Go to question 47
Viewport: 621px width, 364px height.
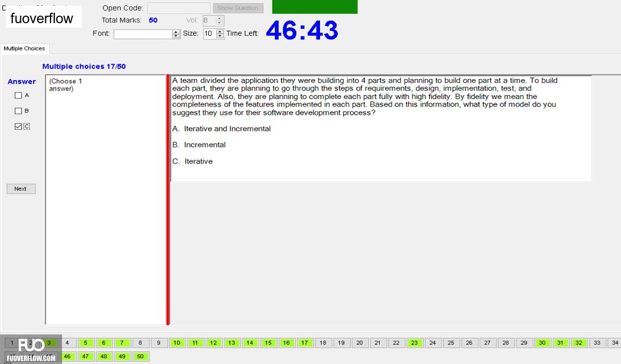pyautogui.click(x=86, y=356)
